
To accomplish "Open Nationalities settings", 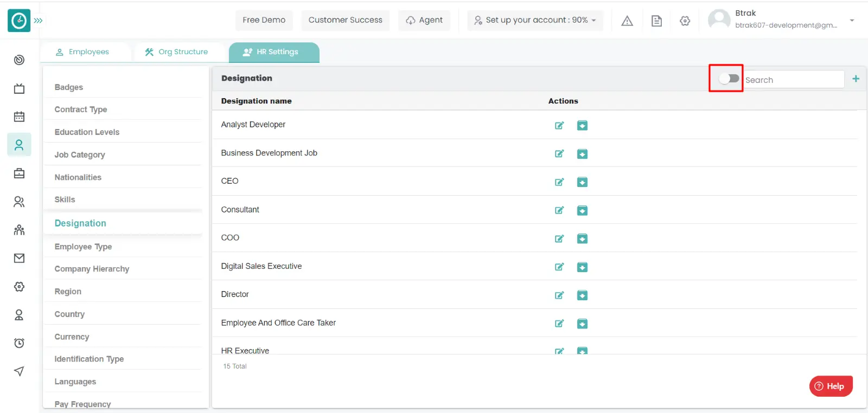I will [78, 177].
